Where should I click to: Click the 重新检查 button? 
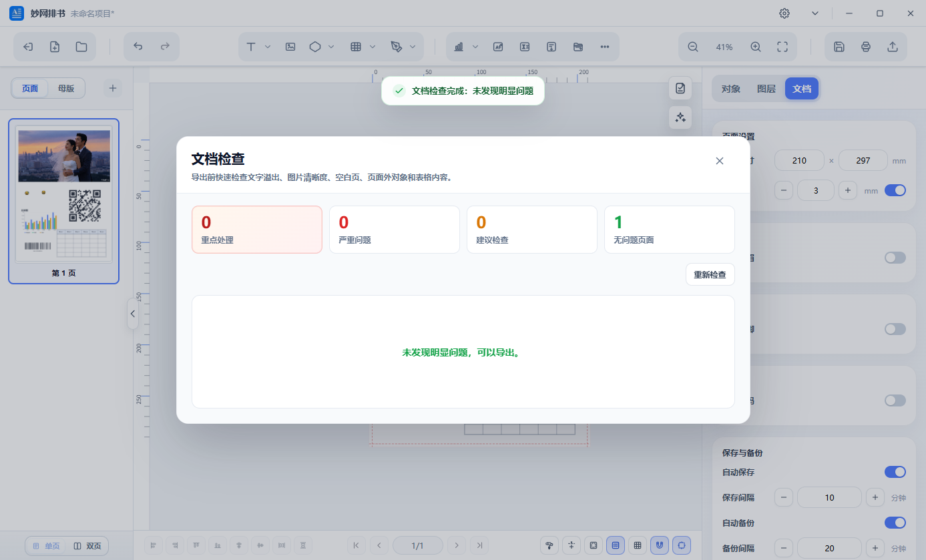tap(710, 274)
